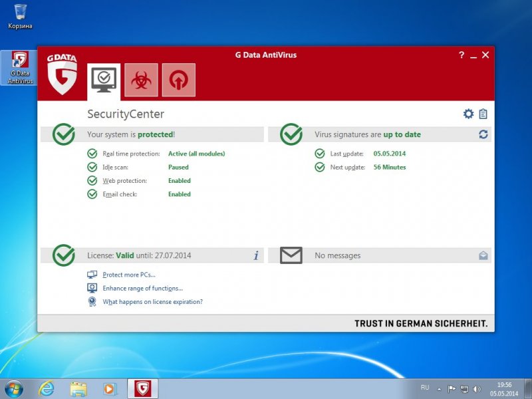Click the large No messages envelope icon
Image resolution: width=532 pixels, height=399 pixels.
tap(291, 255)
